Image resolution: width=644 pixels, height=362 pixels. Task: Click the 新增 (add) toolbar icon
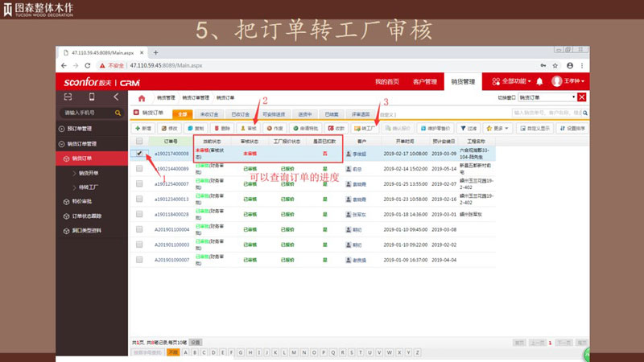tap(143, 128)
